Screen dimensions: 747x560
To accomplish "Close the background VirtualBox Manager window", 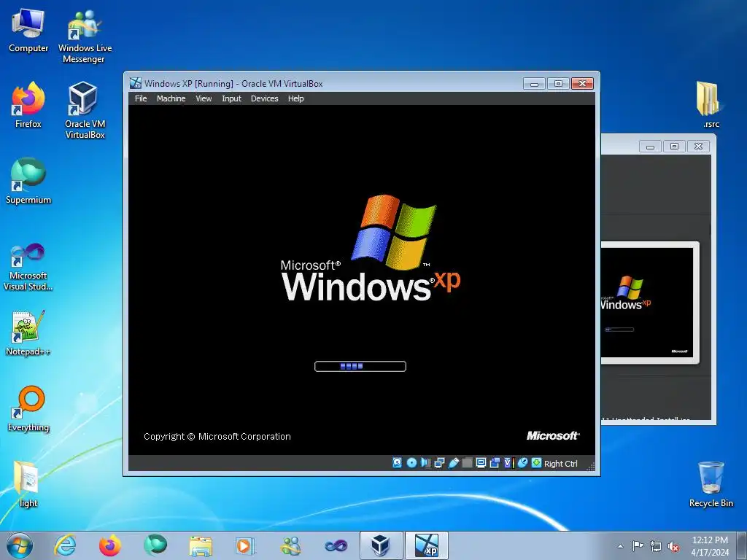I will click(698, 146).
